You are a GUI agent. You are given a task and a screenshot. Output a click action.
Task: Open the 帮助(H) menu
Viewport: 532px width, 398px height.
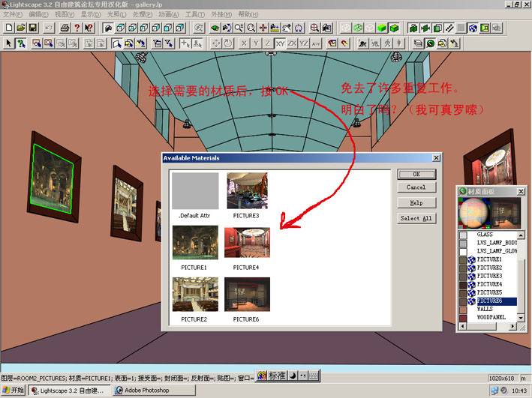(x=248, y=14)
